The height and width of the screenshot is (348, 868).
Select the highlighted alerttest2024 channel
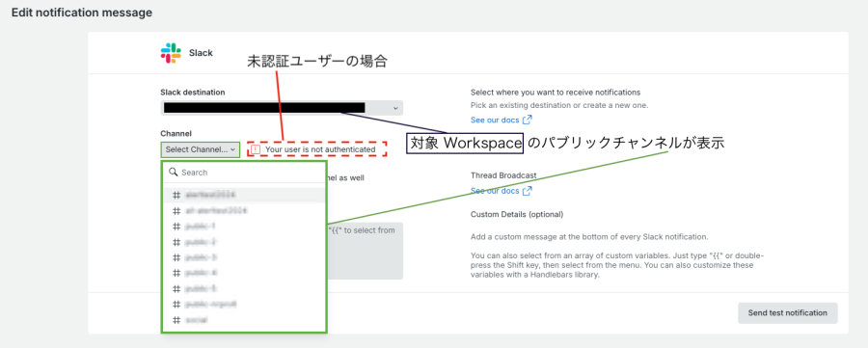pyautogui.click(x=244, y=196)
